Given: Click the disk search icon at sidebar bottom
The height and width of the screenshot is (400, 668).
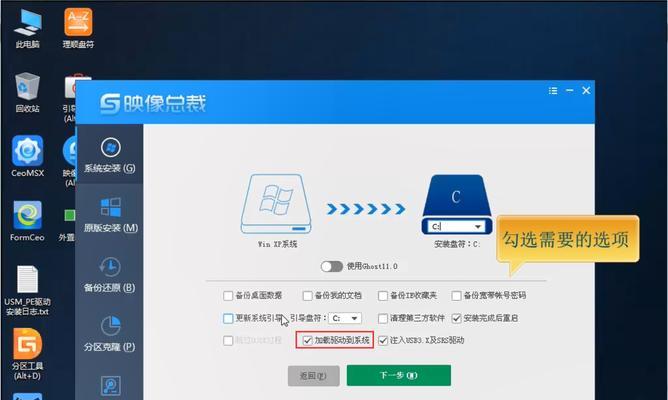Looking at the screenshot, I should pyautogui.click(x=111, y=386).
